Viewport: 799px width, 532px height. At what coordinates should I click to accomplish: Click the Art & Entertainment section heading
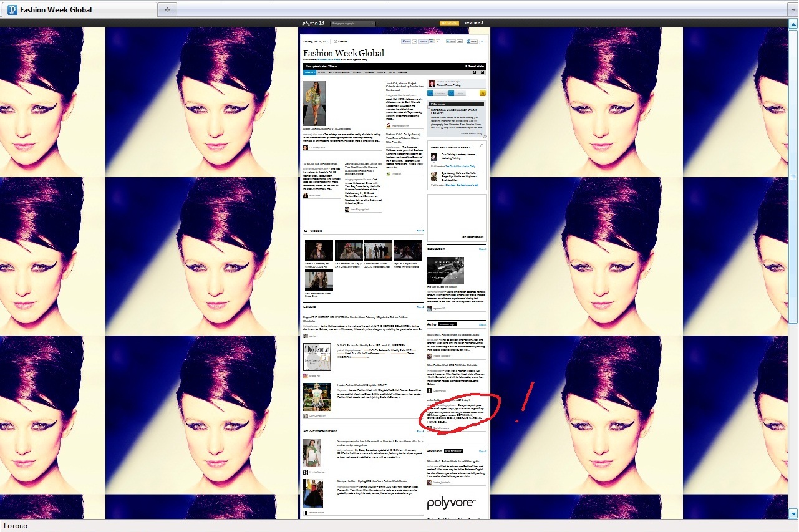[320, 431]
